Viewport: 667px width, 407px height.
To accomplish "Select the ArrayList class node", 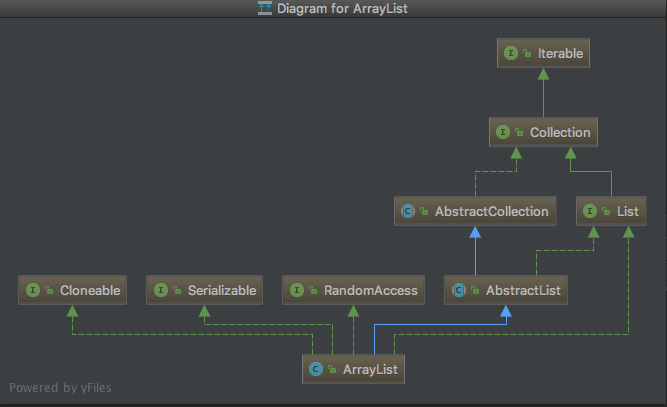I will (353, 369).
